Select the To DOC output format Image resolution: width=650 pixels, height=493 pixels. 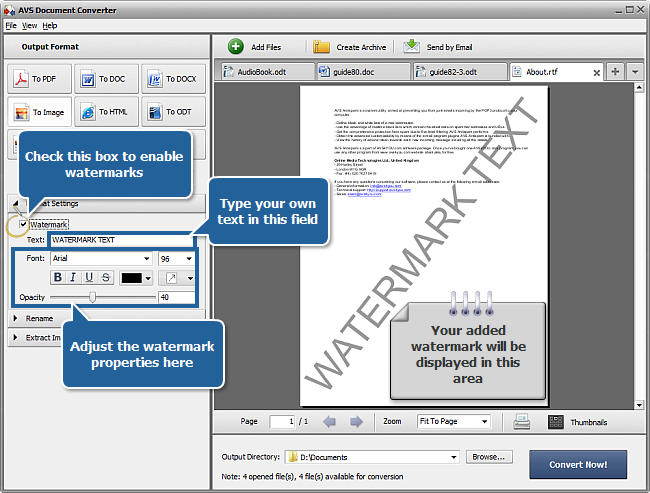[107, 79]
